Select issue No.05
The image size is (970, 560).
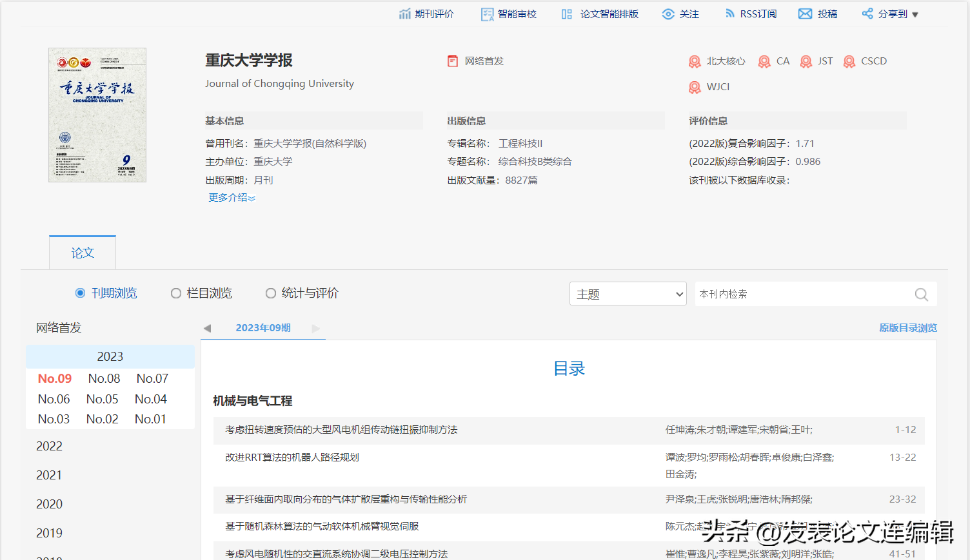pyautogui.click(x=103, y=399)
